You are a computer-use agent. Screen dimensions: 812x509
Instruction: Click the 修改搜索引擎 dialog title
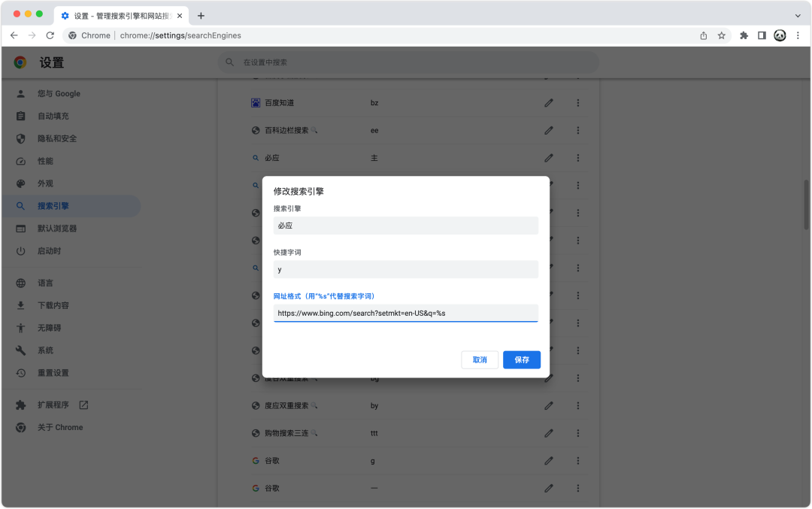pos(298,192)
